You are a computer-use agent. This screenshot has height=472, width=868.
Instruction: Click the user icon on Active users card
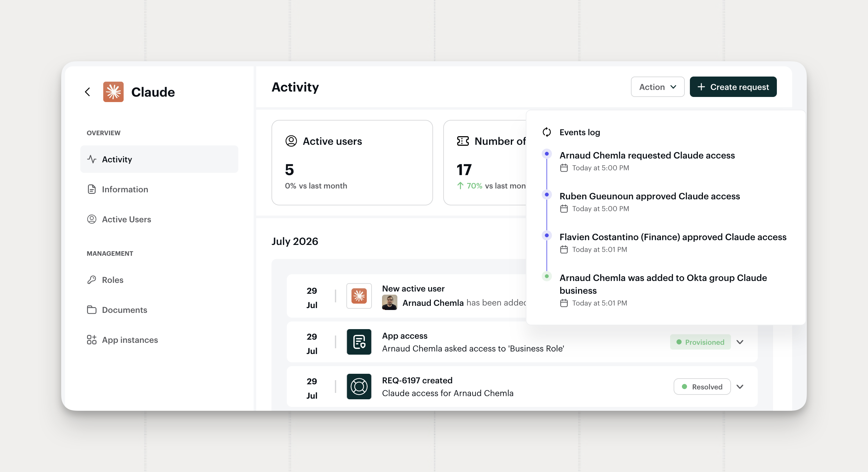[291, 141]
